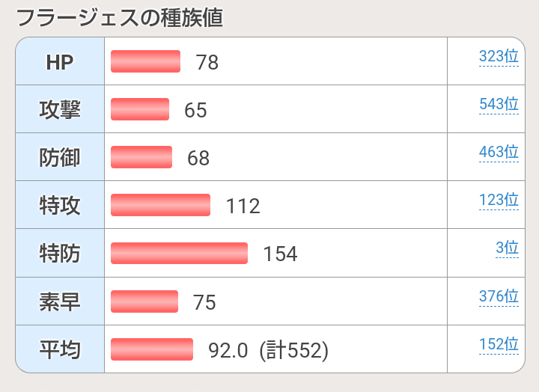Follow the 463位 defense ranking link
The image size is (539, 392).
coord(499,153)
